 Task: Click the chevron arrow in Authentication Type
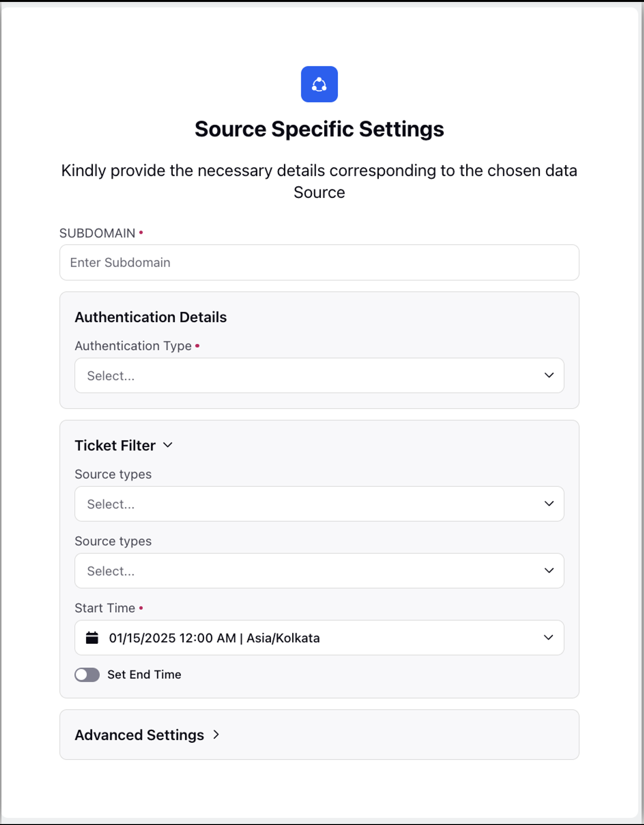pos(549,375)
